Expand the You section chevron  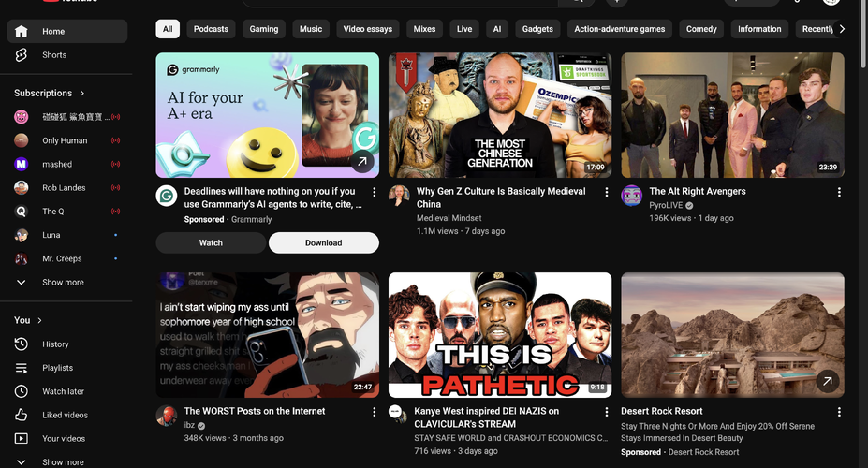pos(40,320)
